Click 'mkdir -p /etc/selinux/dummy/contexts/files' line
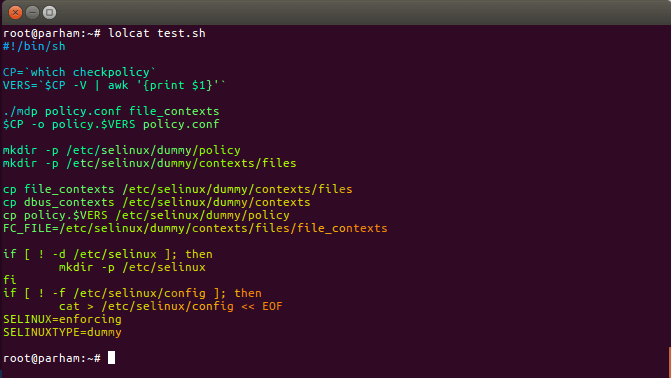 tap(149, 163)
